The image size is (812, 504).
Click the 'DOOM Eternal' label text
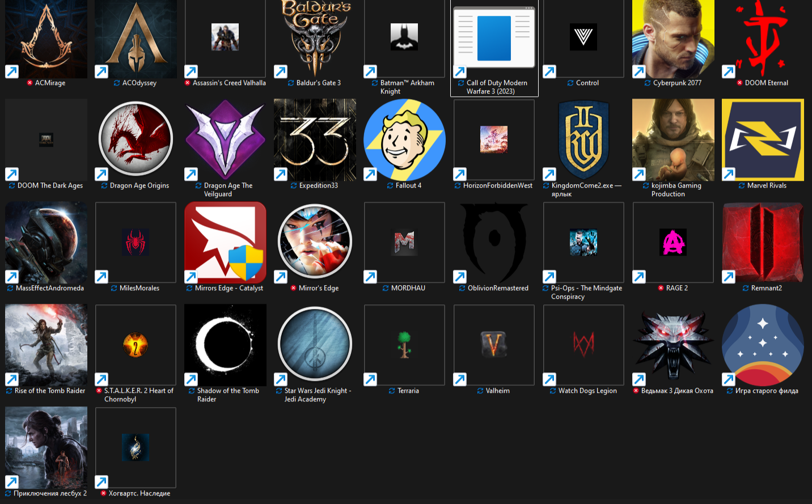tap(767, 83)
